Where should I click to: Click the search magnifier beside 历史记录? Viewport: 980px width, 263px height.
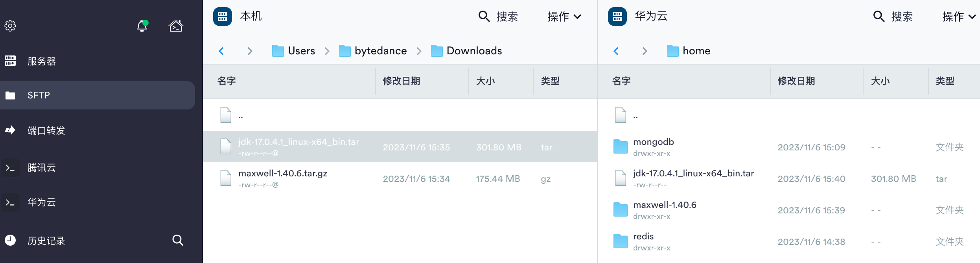[x=178, y=240]
